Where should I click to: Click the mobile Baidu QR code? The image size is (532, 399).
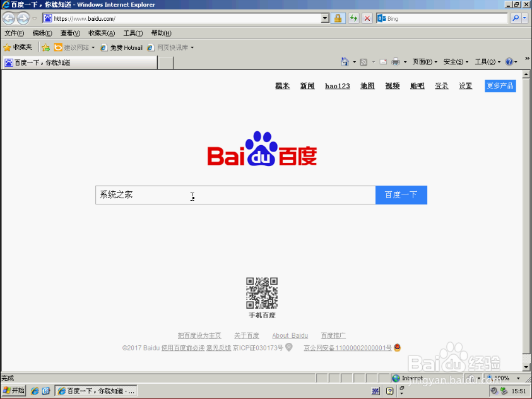click(262, 293)
